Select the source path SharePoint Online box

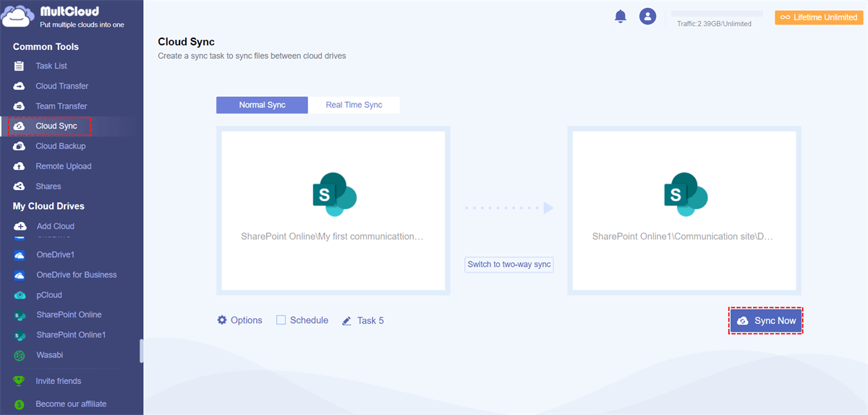click(333, 210)
